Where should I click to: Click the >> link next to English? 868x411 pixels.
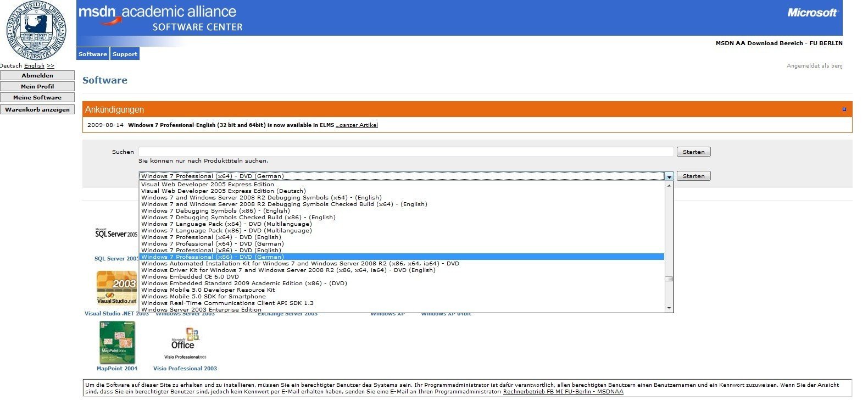click(x=50, y=65)
